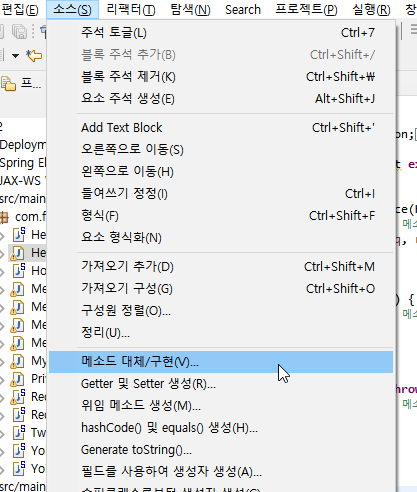This screenshot has width=417, height=492.
Task: Click the project explorer tab labeled 프...
Action: [31, 83]
